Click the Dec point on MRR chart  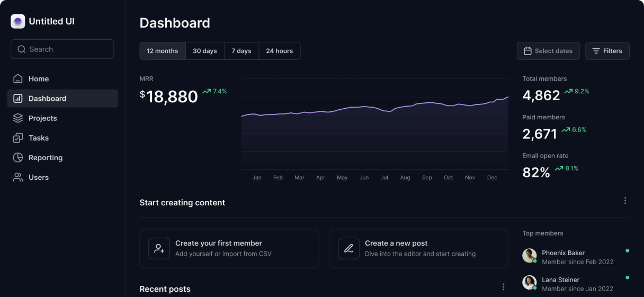pos(492,100)
